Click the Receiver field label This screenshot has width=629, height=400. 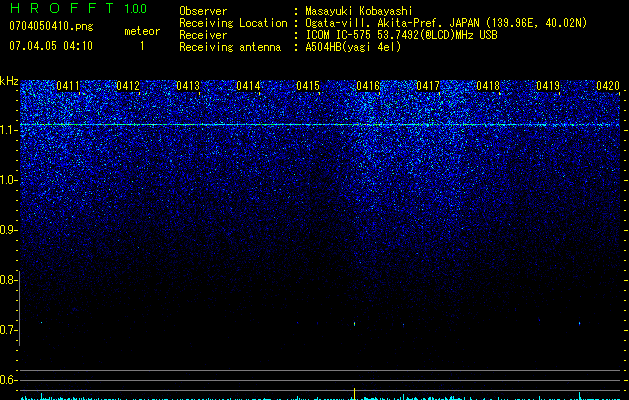tap(203, 35)
